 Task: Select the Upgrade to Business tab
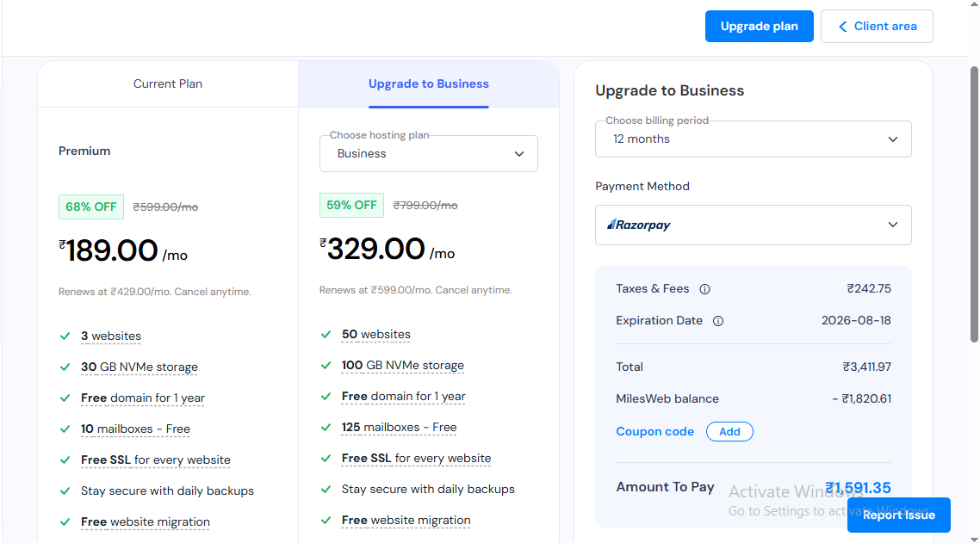(x=428, y=83)
